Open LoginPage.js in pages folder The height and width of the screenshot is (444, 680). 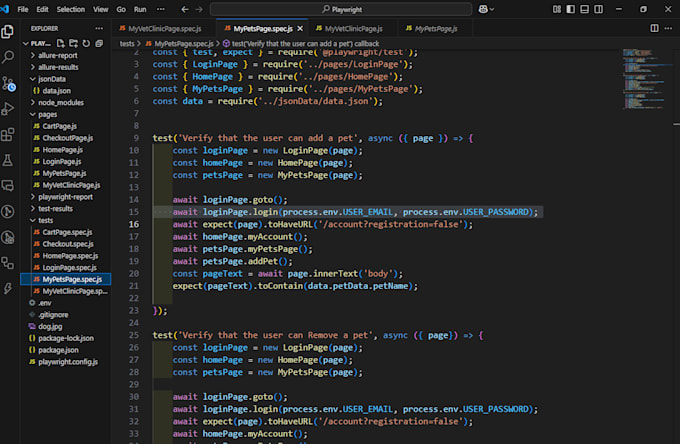tap(62, 161)
